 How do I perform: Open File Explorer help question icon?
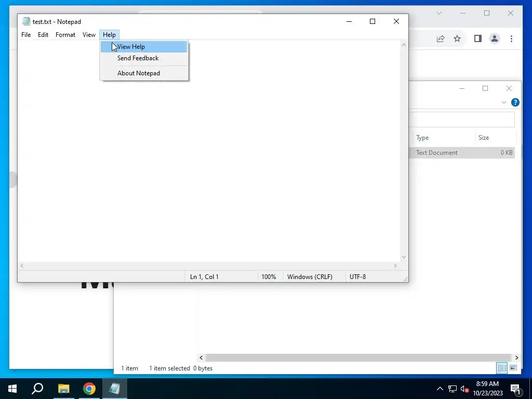click(515, 102)
